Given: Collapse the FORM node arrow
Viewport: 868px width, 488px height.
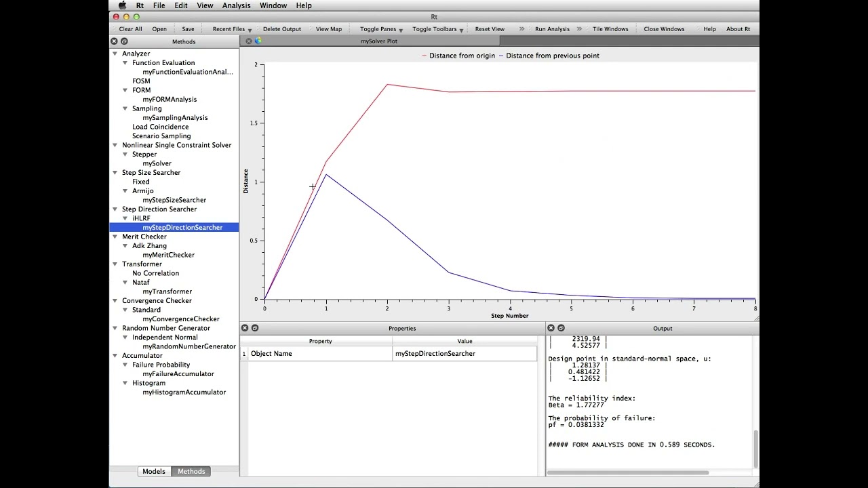Looking at the screenshot, I should coord(125,90).
